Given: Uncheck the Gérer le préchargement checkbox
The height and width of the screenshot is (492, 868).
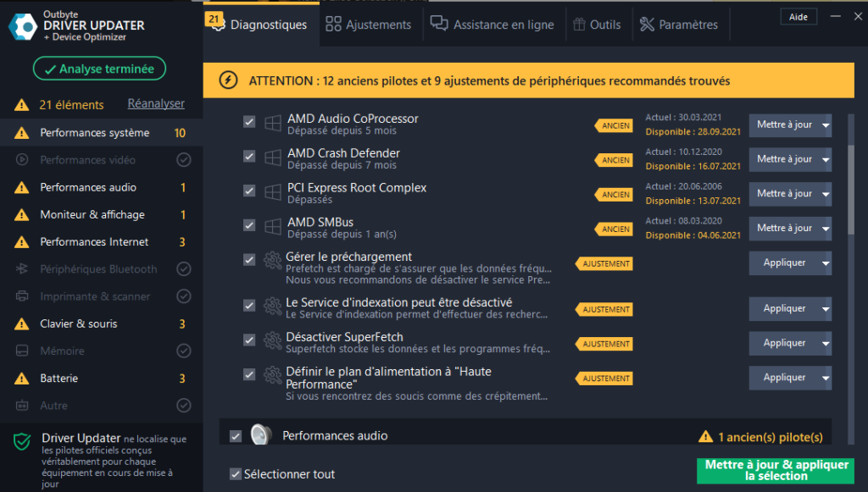Looking at the screenshot, I should (x=249, y=260).
